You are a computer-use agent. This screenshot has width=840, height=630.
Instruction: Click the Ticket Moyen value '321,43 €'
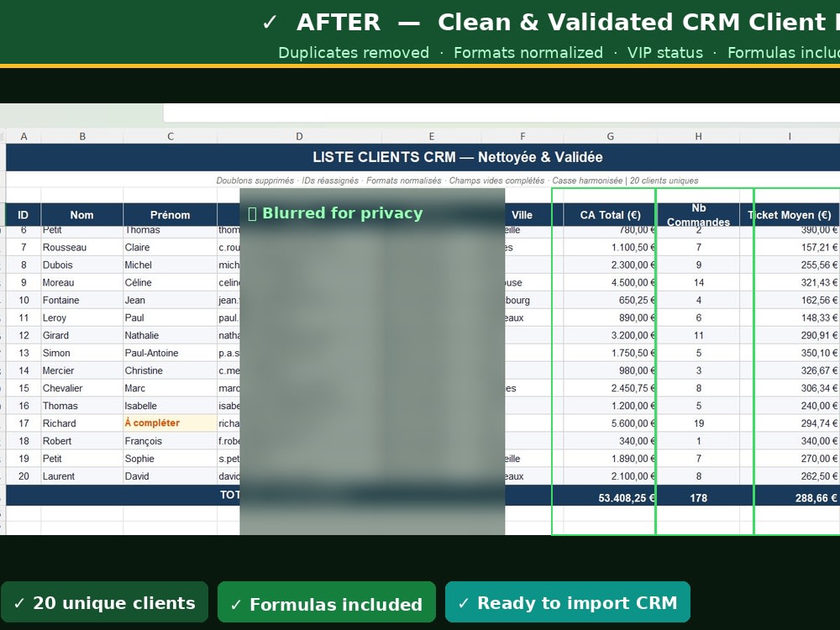(790, 283)
